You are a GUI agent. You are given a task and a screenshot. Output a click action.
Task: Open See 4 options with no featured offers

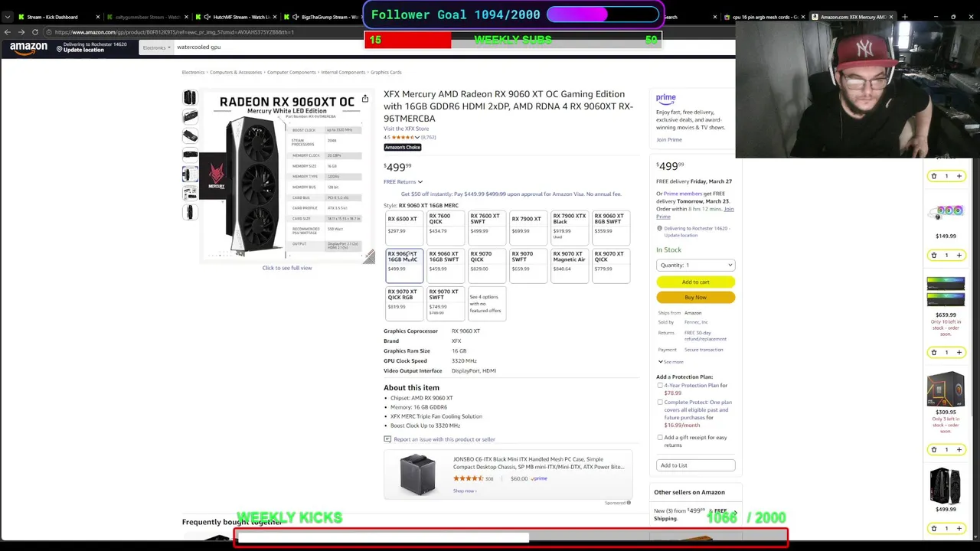click(486, 303)
